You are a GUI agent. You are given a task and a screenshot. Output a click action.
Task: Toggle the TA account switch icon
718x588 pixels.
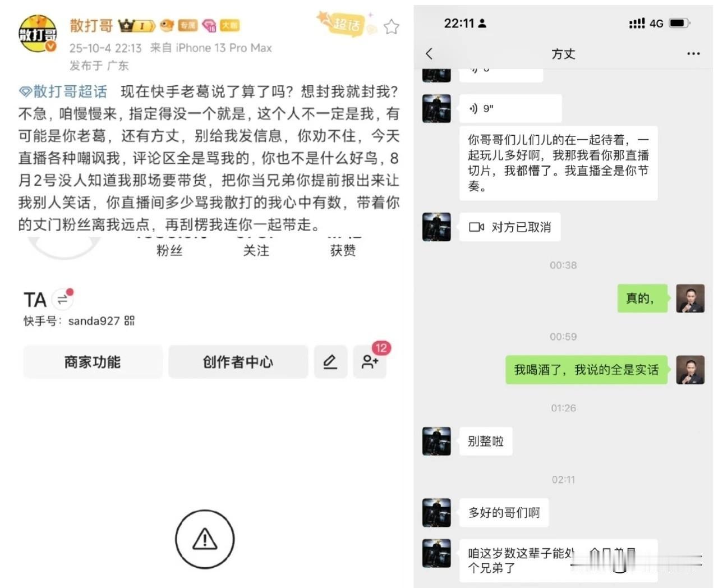[x=62, y=300]
